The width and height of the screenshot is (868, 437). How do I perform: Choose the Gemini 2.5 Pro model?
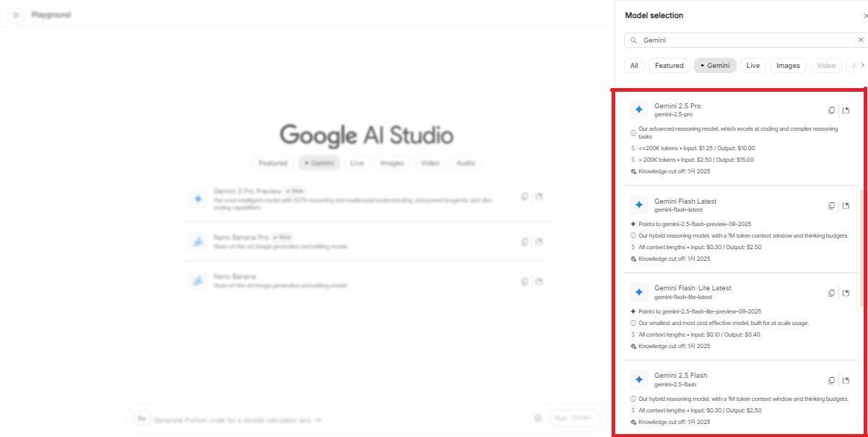677,106
